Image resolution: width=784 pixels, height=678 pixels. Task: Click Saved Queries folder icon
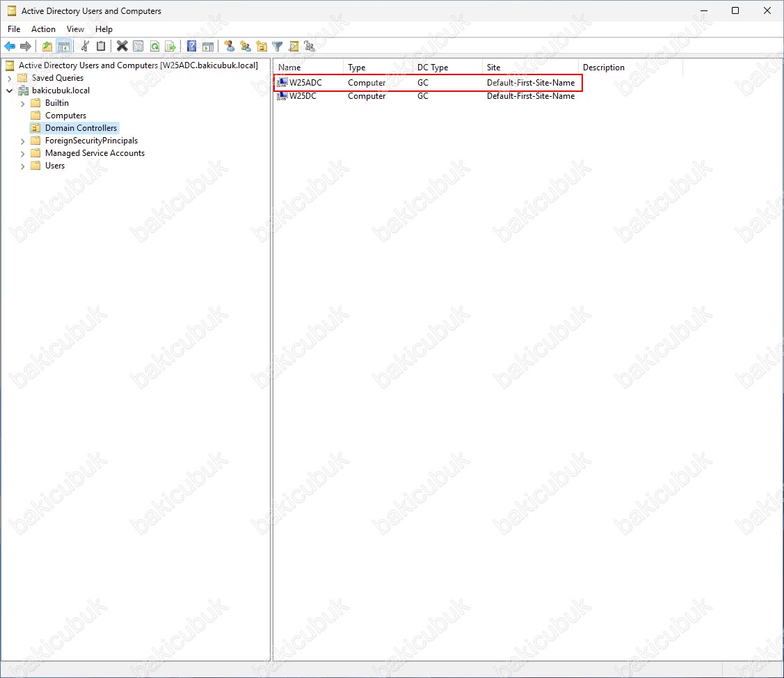22,77
